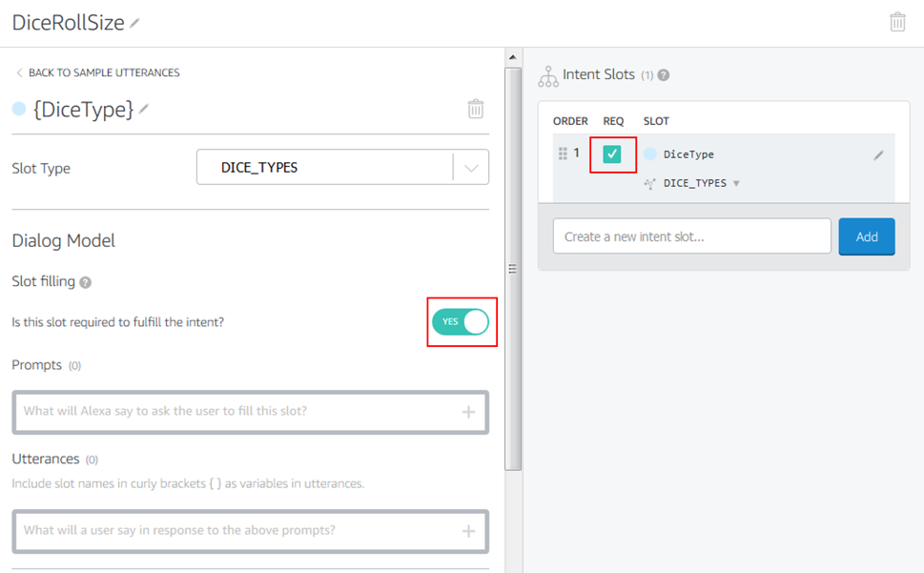Viewport: 924px width, 573px height.
Task: Go back to Sample Utterances
Action: tap(96, 72)
